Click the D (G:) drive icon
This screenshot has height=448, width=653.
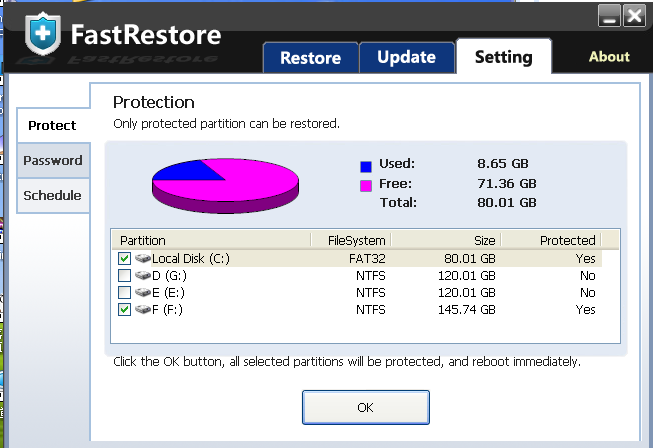(x=142, y=276)
